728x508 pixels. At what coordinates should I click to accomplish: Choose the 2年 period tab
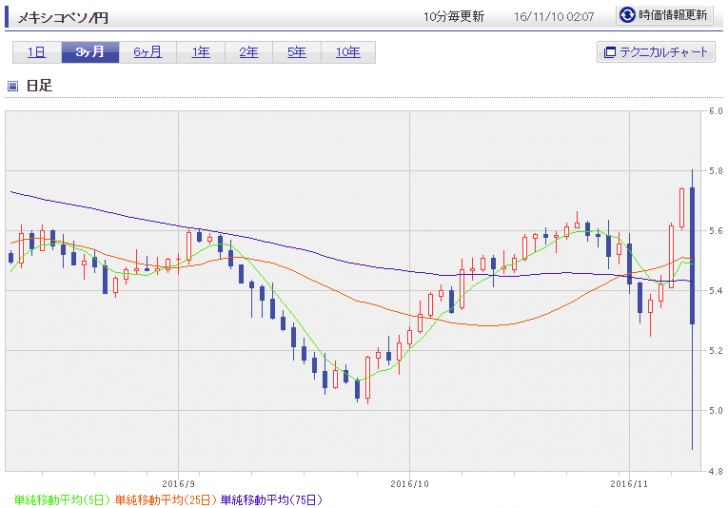pos(248,53)
